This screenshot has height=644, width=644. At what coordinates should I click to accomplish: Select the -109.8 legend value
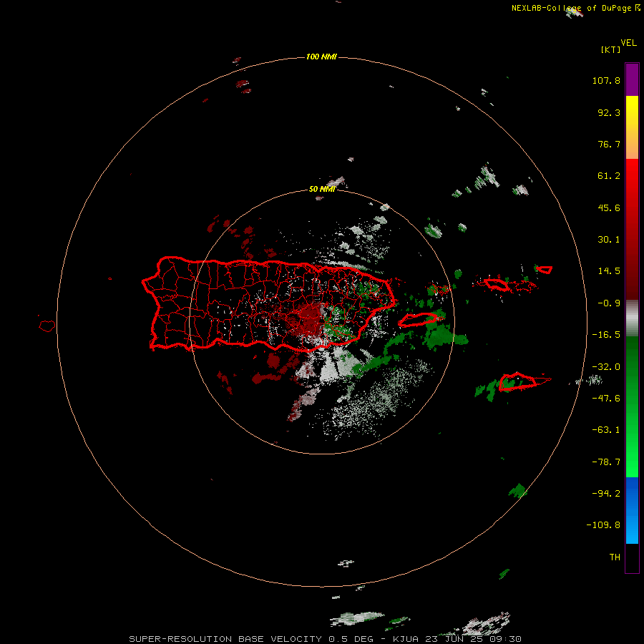tap(603, 525)
